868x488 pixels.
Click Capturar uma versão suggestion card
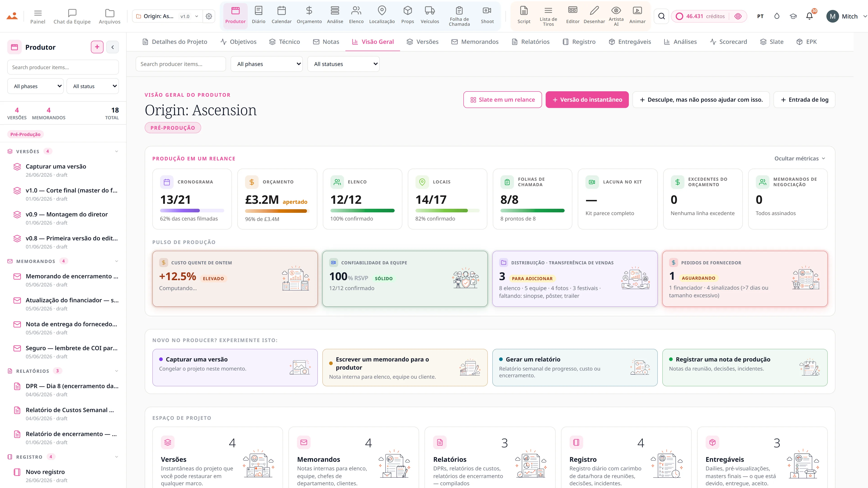235,367
